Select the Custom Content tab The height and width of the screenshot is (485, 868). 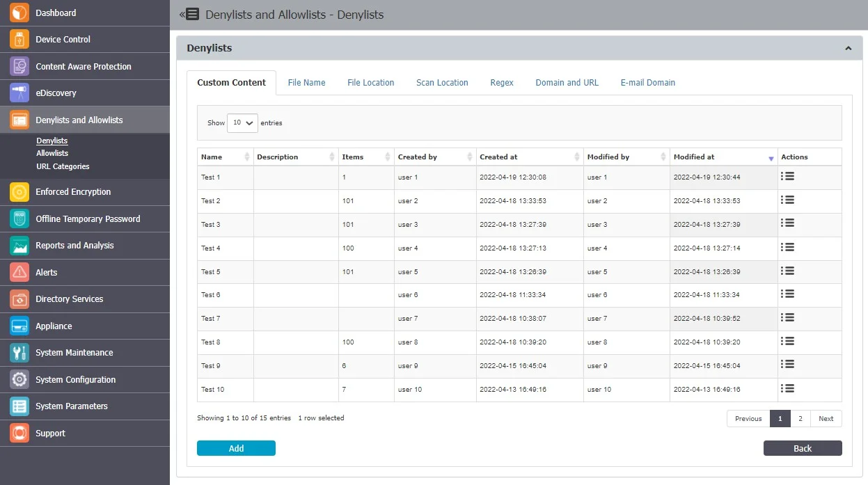pos(231,82)
